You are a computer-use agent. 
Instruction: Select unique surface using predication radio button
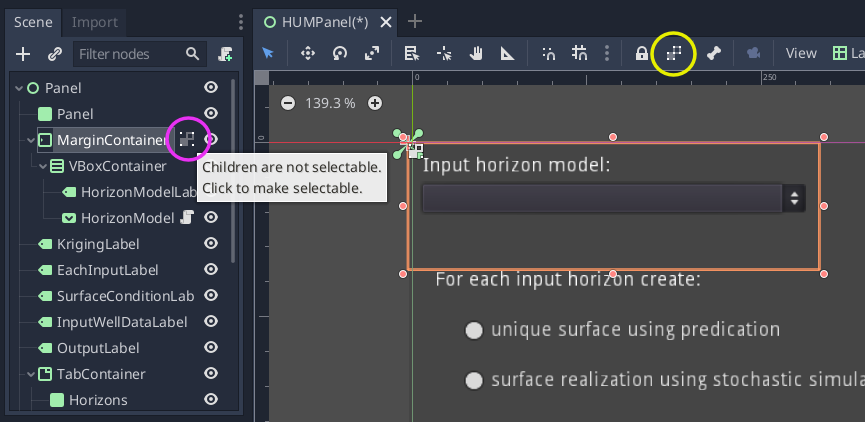(x=474, y=330)
